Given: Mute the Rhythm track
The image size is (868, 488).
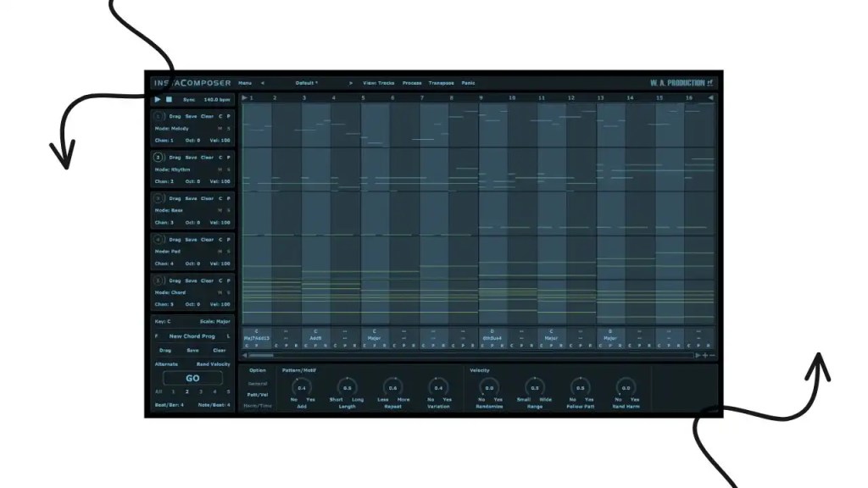Looking at the screenshot, I should coord(220,169).
